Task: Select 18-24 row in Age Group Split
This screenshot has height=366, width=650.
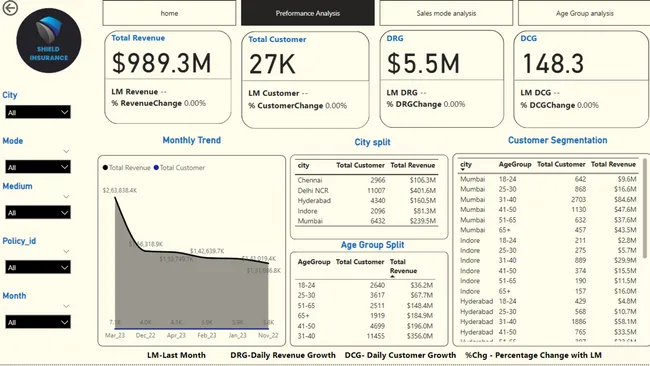Action: pyautogui.click(x=365, y=285)
